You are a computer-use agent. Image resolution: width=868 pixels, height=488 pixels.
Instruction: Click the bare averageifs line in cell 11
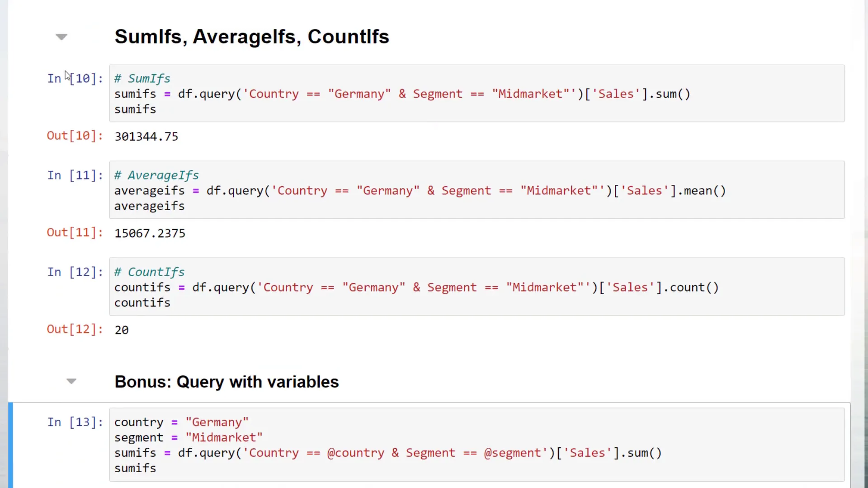(149, 206)
